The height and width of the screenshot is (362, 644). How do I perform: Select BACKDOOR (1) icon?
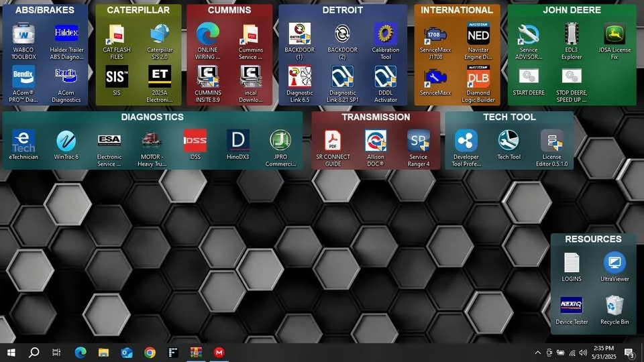300,42
